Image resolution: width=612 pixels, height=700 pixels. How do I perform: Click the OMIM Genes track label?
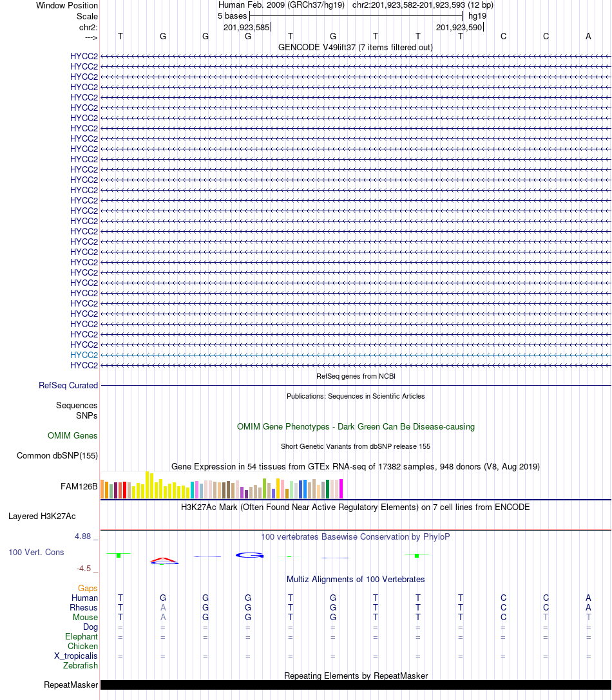[72, 436]
